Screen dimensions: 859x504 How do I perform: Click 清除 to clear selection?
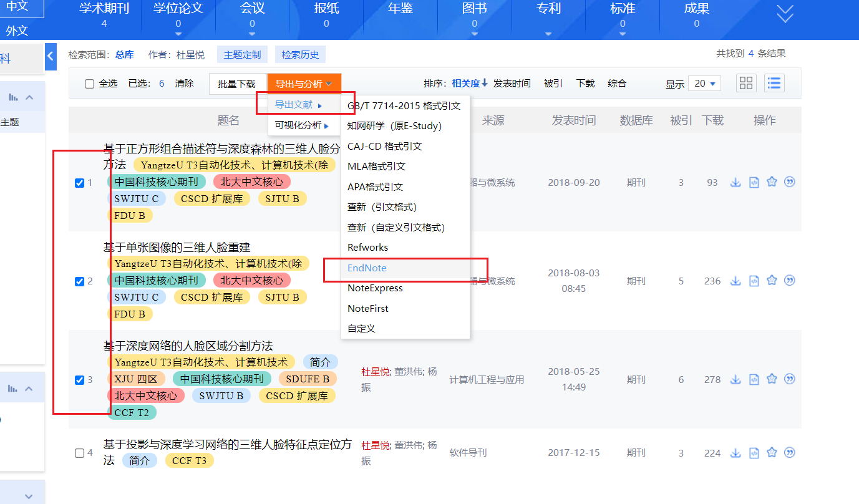pyautogui.click(x=184, y=84)
